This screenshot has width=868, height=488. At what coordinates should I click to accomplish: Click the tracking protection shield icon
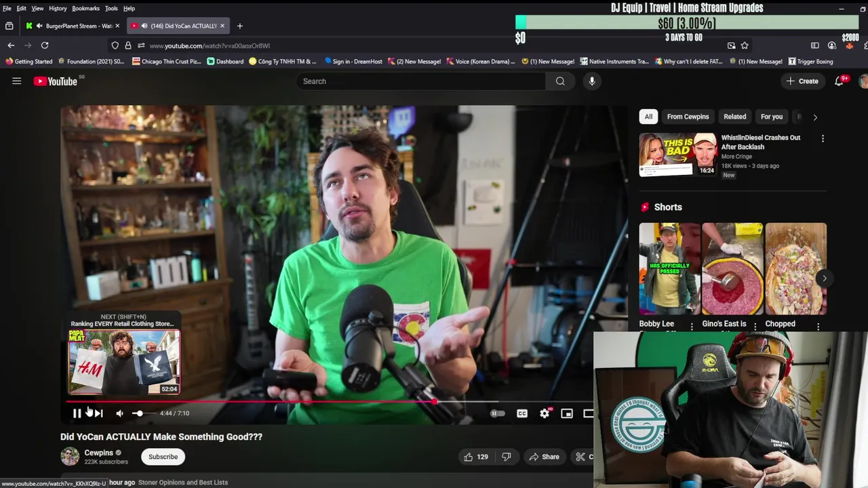[x=115, y=45]
